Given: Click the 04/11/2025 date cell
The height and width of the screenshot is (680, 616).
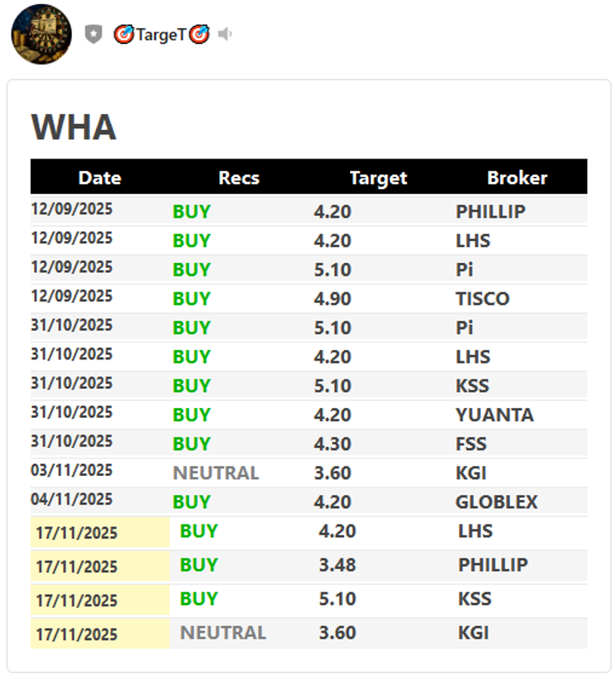Looking at the screenshot, I should (x=72, y=499).
